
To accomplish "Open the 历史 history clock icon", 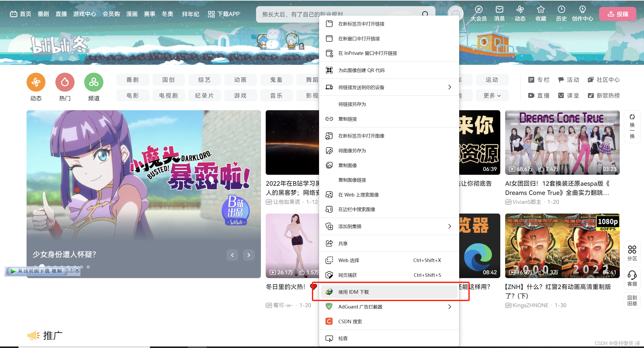I will [x=561, y=13].
